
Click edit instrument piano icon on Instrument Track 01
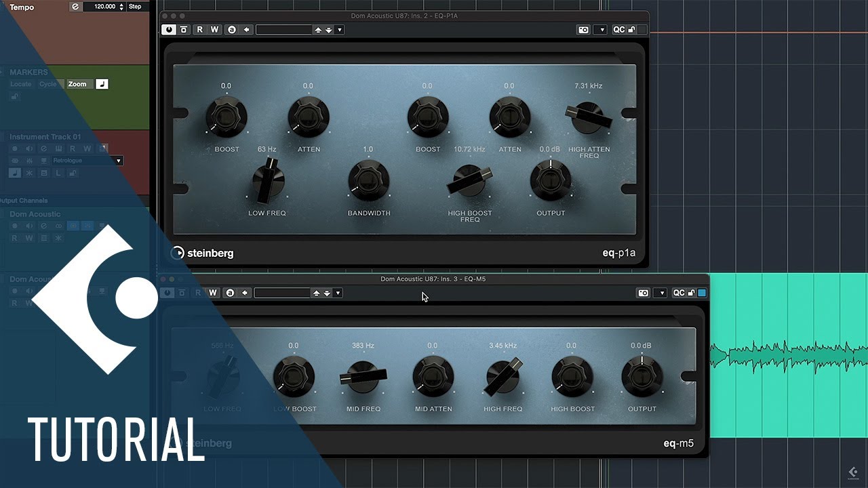[x=59, y=148]
